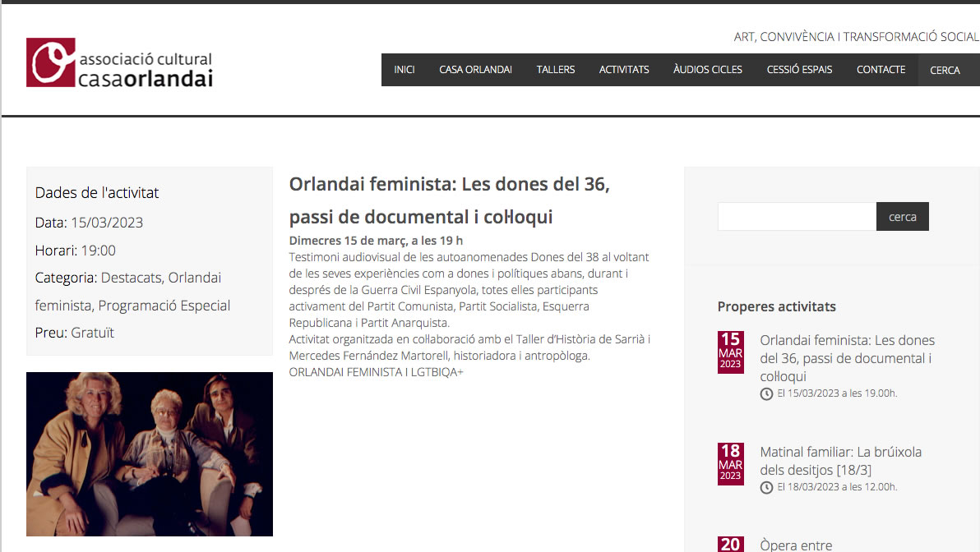Click the Casa Orlandai logo

tap(119, 62)
